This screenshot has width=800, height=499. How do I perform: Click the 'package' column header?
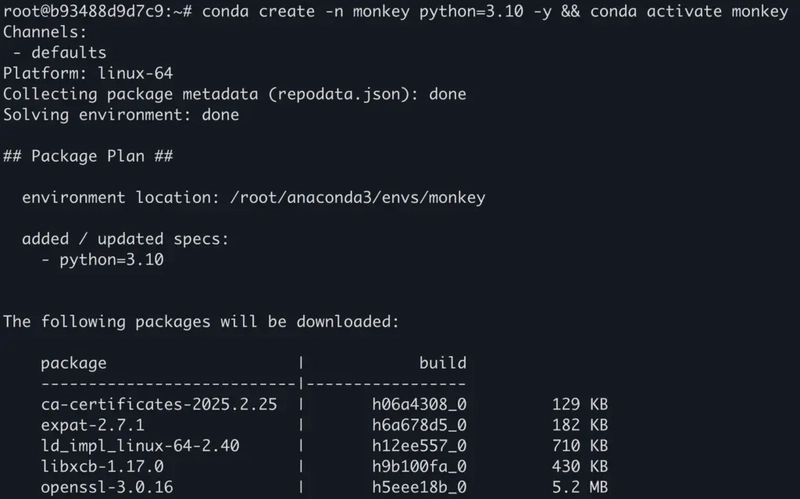[73, 363]
